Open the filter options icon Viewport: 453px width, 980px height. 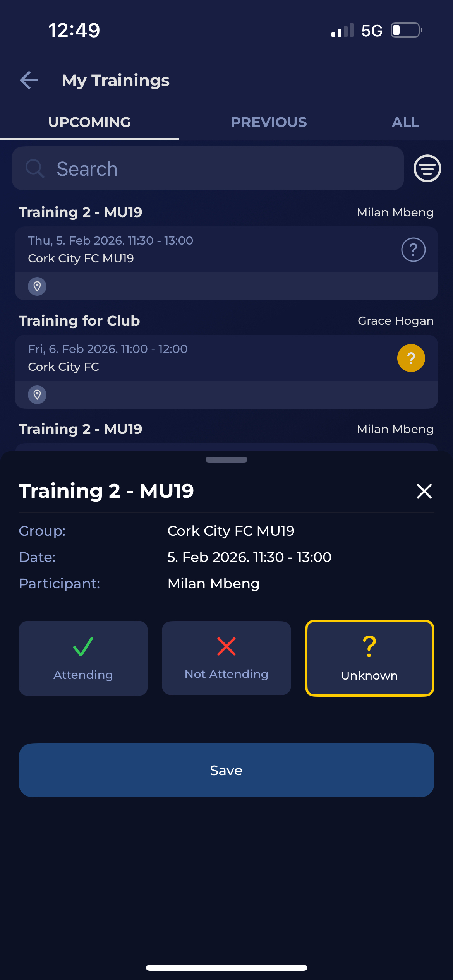427,168
